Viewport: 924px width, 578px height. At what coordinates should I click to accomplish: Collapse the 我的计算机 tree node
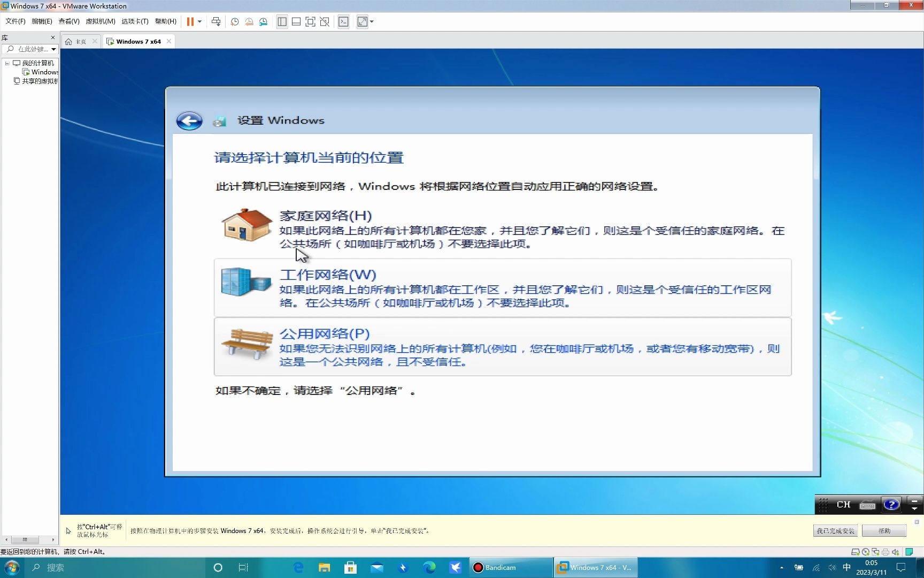pyautogui.click(x=7, y=63)
